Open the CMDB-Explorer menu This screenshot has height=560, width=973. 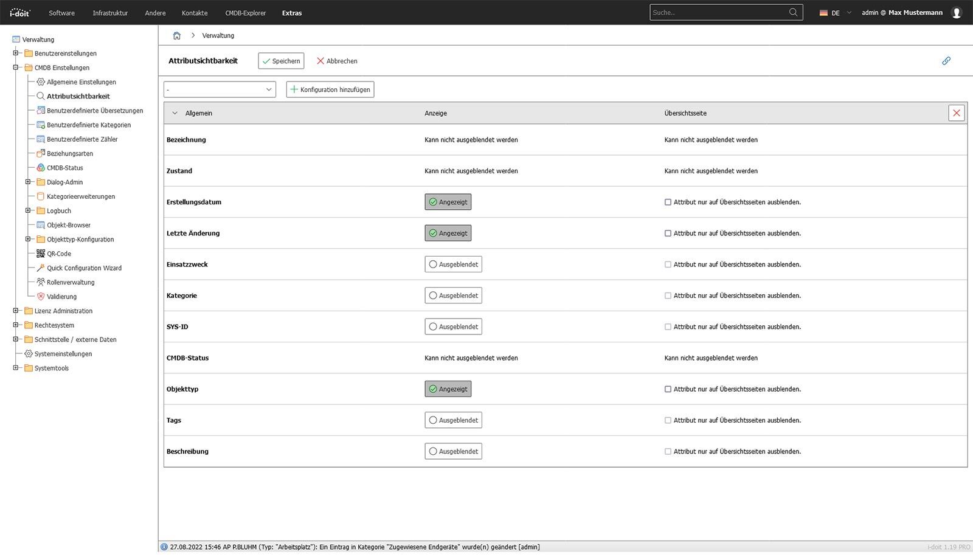click(245, 13)
